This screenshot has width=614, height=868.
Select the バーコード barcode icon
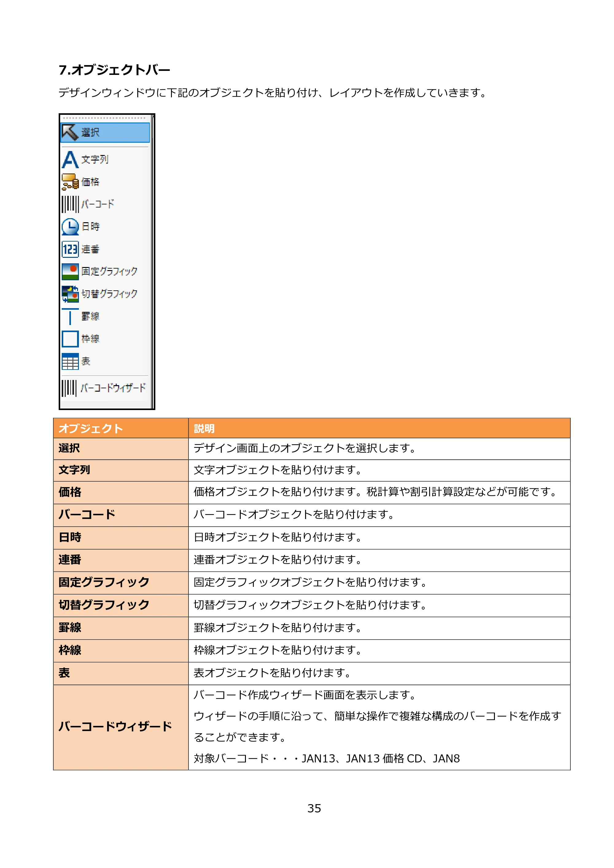coord(70,204)
